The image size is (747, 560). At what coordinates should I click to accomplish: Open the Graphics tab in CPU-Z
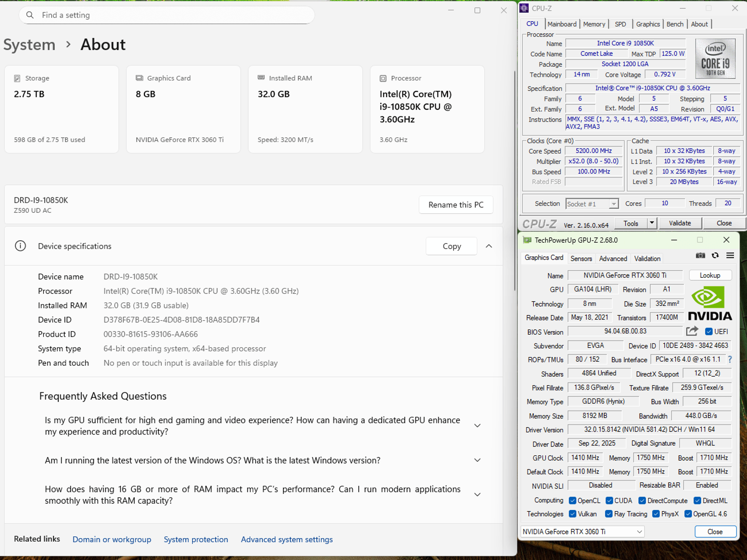(x=648, y=24)
